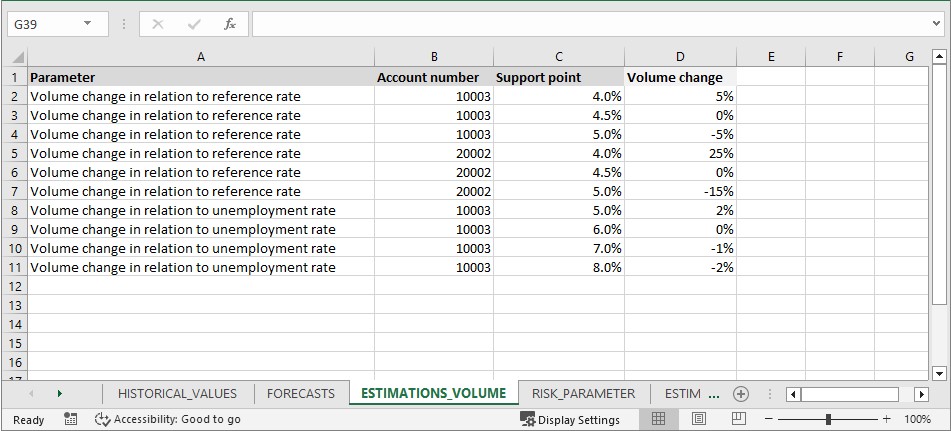Switch to Normal view icon
Screen dimensions: 951x431
point(658,419)
